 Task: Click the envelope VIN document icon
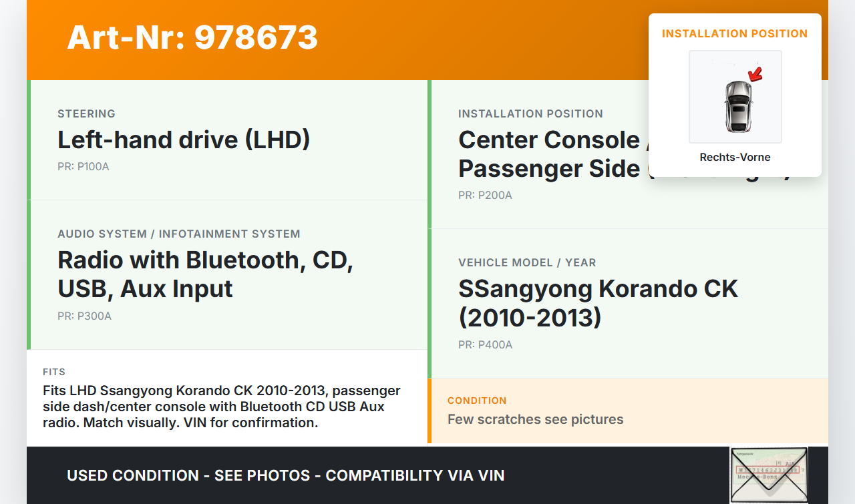coord(768,475)
